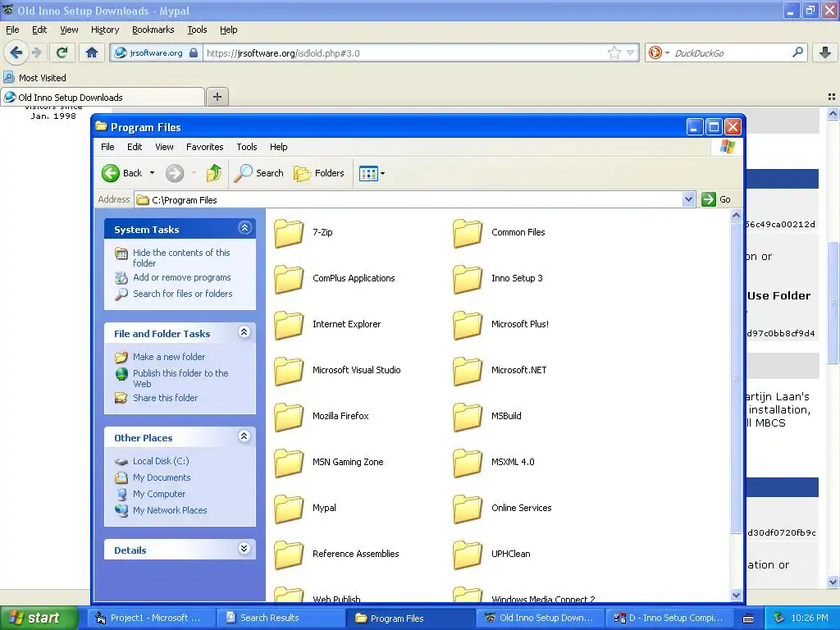Screen dimensions: 840x630
Task: Collapse the System Tasks panel
Action: pyautogui.click(x=244, y=228)
